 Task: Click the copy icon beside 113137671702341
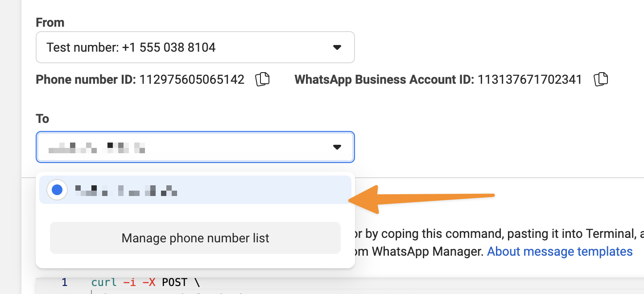pyautogui.click(x=601, y=79)
